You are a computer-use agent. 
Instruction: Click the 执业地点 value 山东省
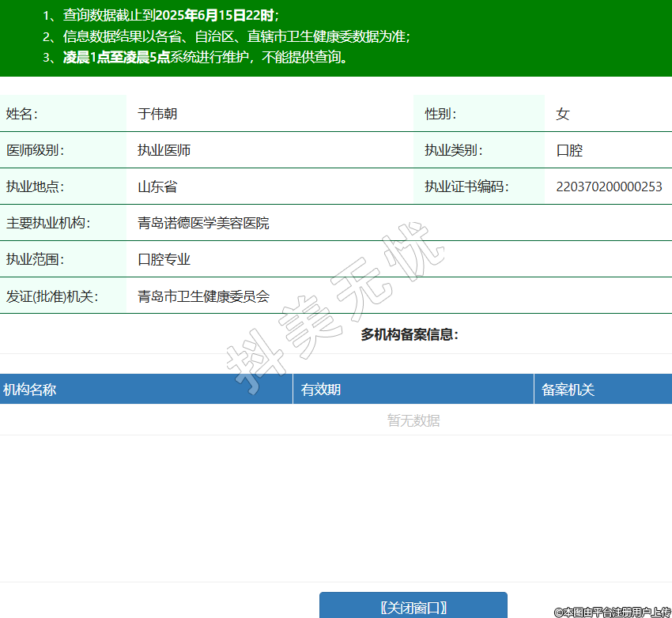click(x=157, y=187)
